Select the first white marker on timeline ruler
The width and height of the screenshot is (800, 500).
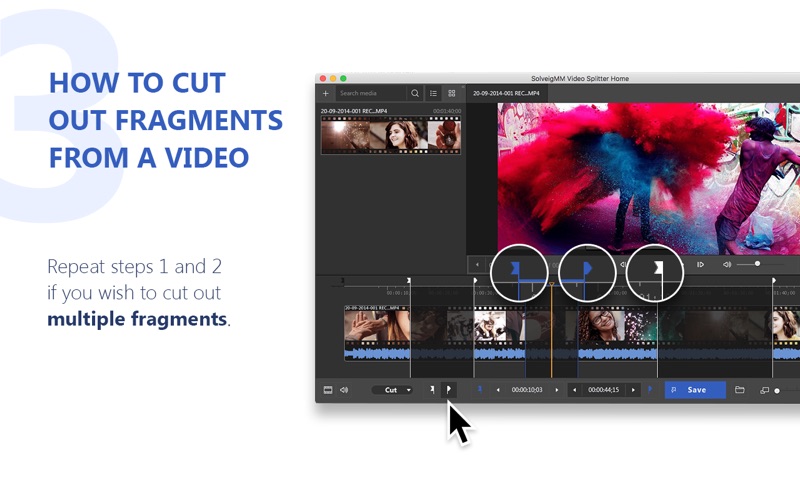[409, 281]
